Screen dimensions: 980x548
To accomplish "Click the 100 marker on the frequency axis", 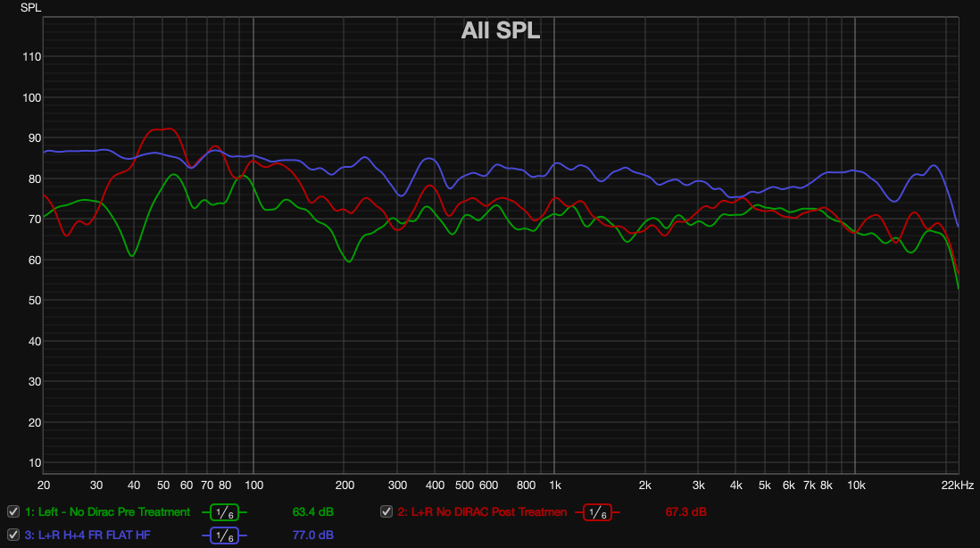I will pyautogui.click(x=253, y=486).
